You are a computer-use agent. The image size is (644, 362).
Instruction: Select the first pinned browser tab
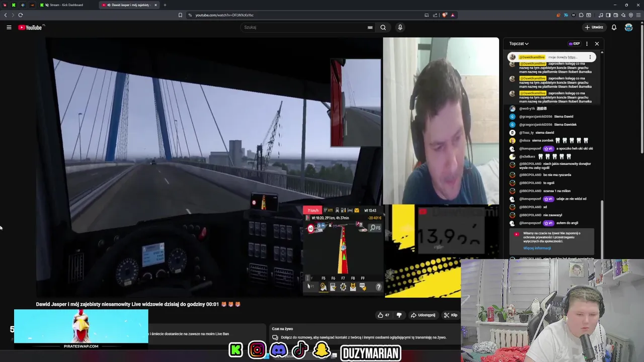[5, 5]
